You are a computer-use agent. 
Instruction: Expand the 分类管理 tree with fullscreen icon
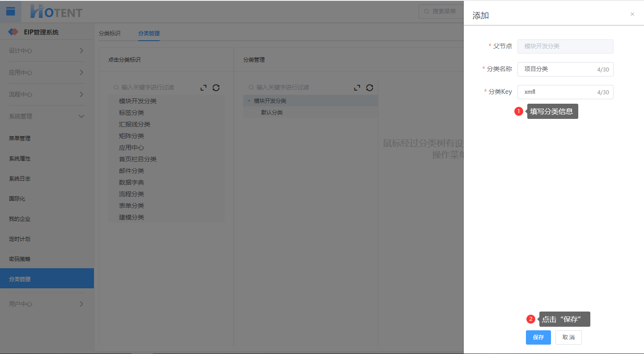357,88
